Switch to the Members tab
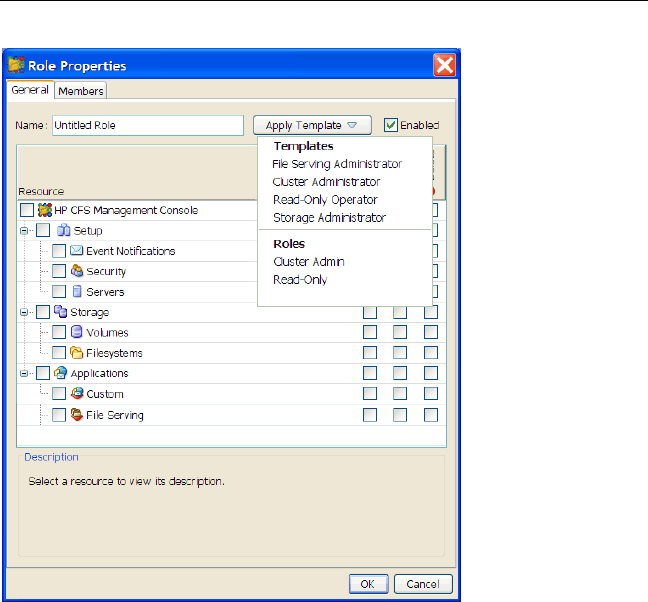The width and height of the screenshot is (648, 602). 80,91
